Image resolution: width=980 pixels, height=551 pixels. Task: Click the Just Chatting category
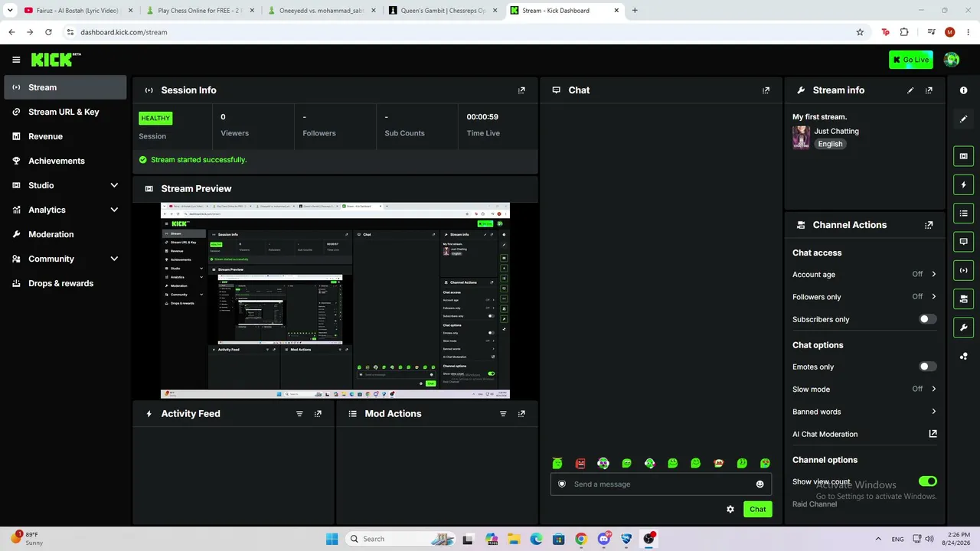(x=837, y=131)
